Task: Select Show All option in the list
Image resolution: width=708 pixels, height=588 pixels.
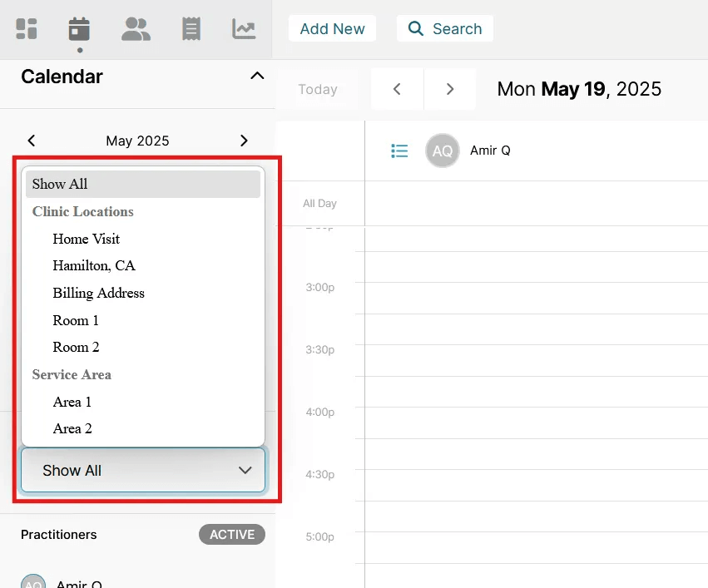Action: (x=143, y=184)
